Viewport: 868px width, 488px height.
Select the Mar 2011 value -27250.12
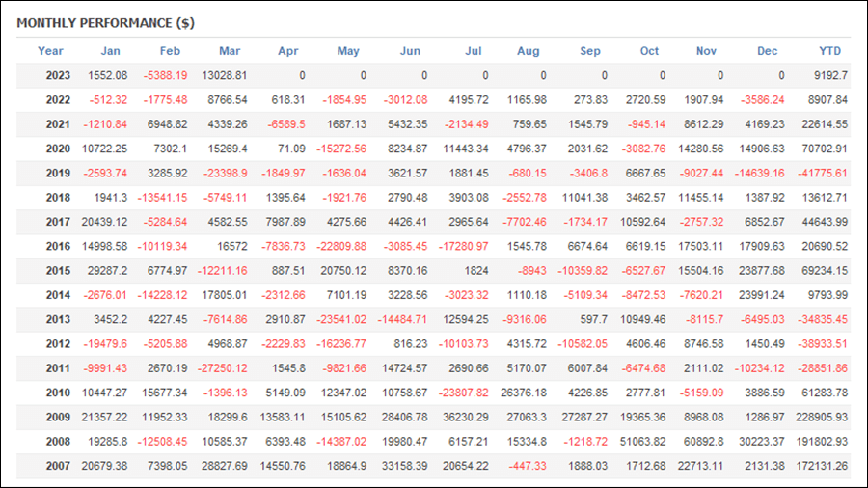225,368
